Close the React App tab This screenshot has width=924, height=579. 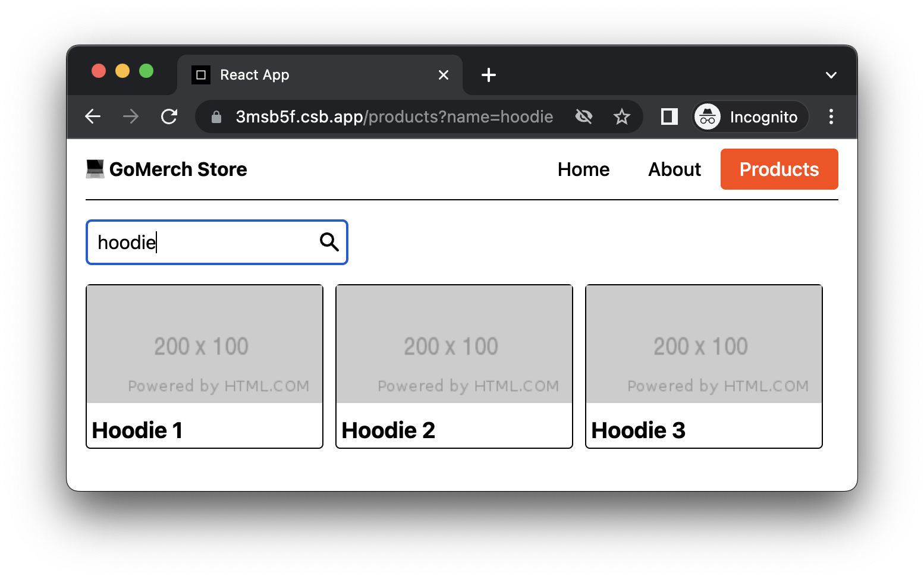pos(443,75)
